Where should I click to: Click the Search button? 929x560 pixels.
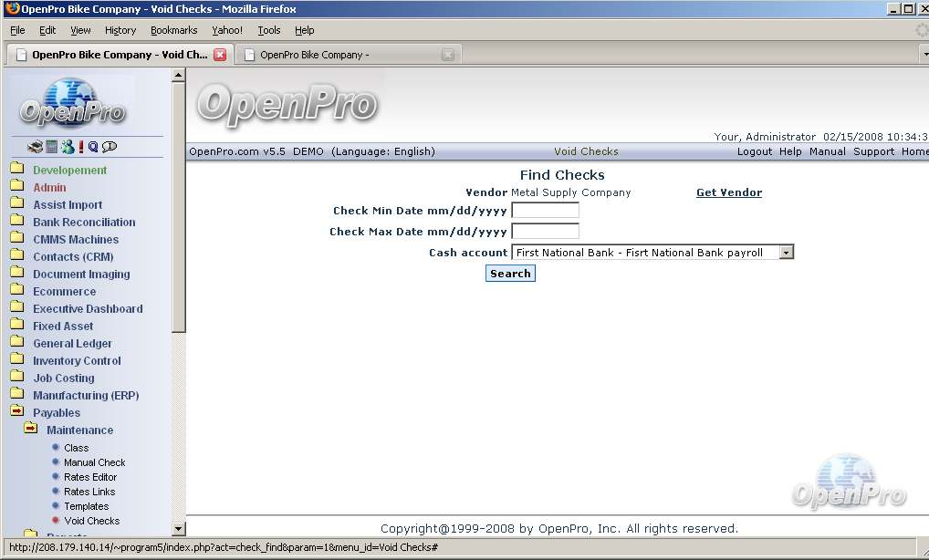(510, 274)
